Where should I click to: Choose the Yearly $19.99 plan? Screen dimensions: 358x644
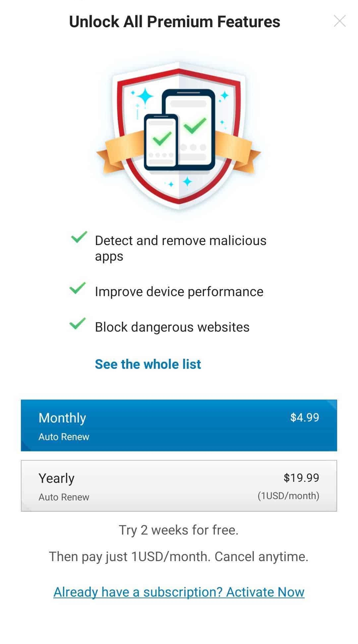179,486
